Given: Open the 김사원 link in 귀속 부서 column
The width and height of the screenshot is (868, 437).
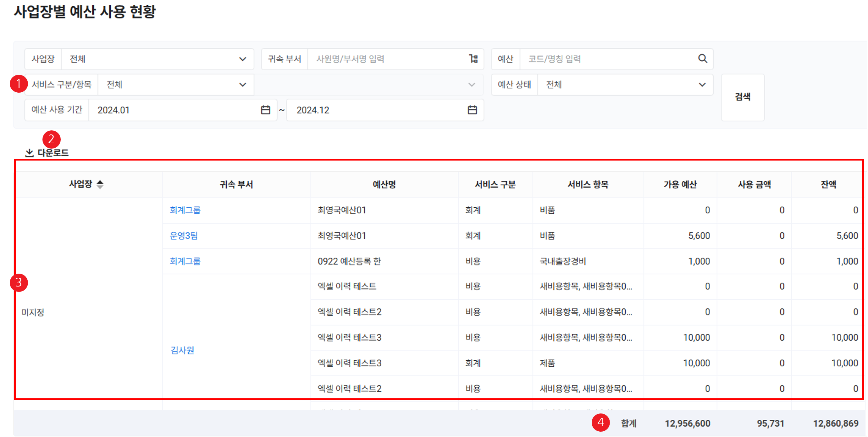Looking at the screenshot, I should pos(182,350).
